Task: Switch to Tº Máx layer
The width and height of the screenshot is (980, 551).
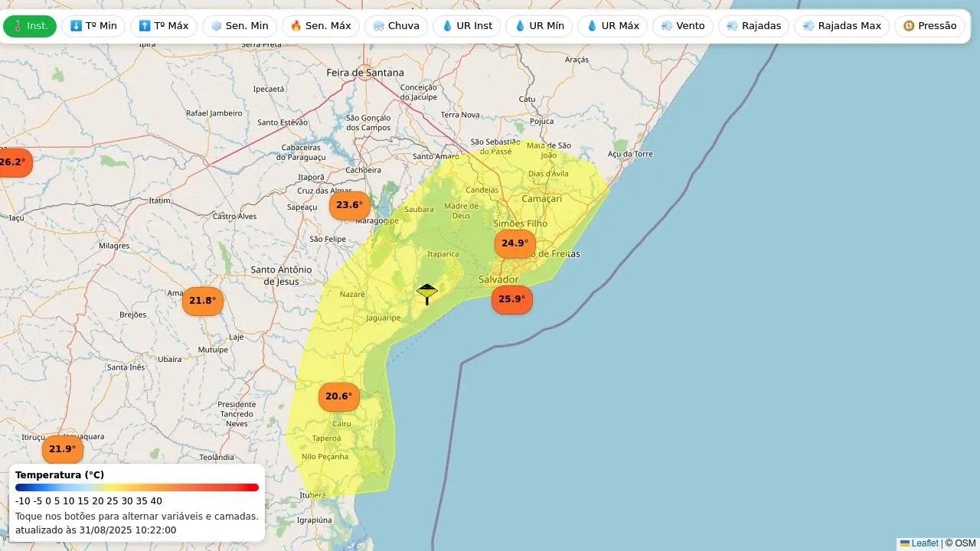Action: pyautogui.click(x=163, y=26)
